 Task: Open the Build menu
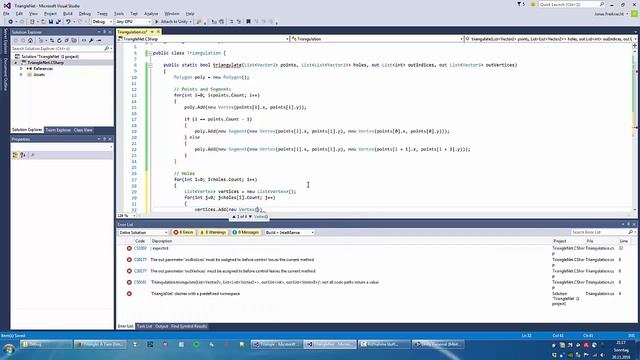[68, 13]
